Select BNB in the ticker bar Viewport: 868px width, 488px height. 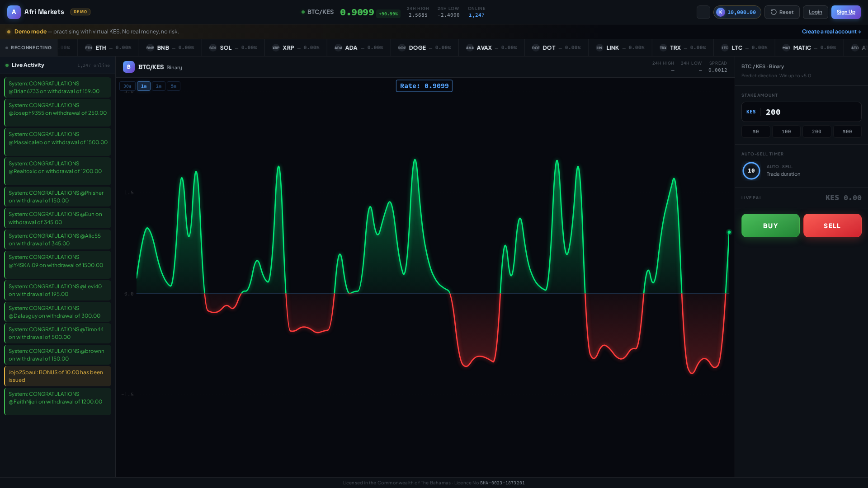coord(170,48)
